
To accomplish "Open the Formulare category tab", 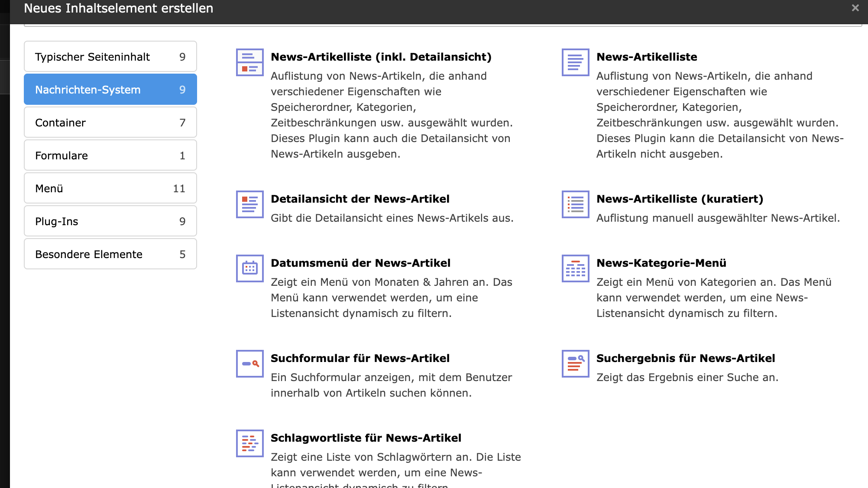I will 110,155.
